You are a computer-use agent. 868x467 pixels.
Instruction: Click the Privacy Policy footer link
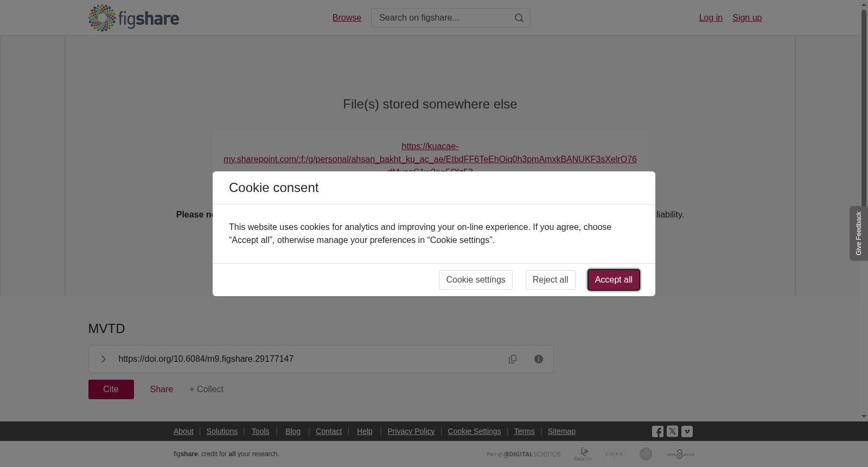pyautogui.click(x=411, y=431)
